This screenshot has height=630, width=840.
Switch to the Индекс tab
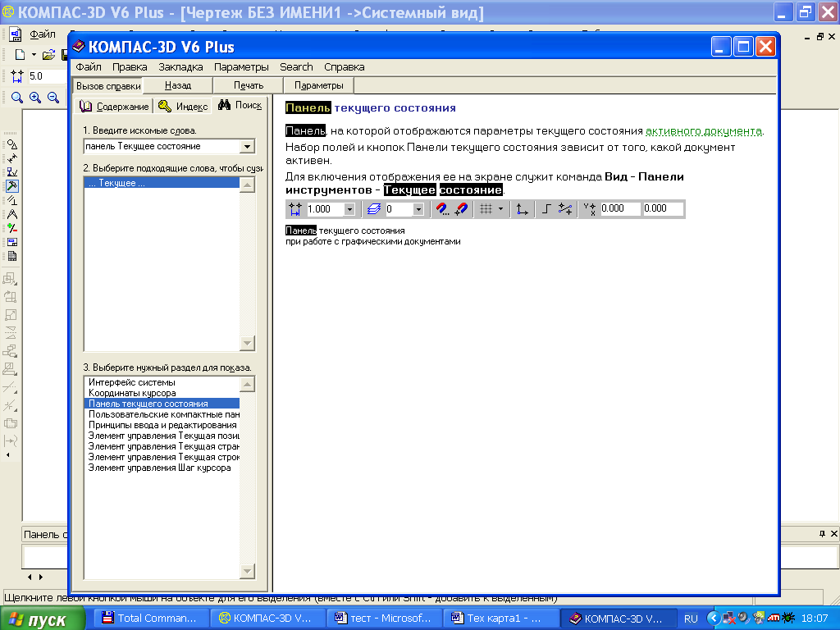(x=183, y=106)
